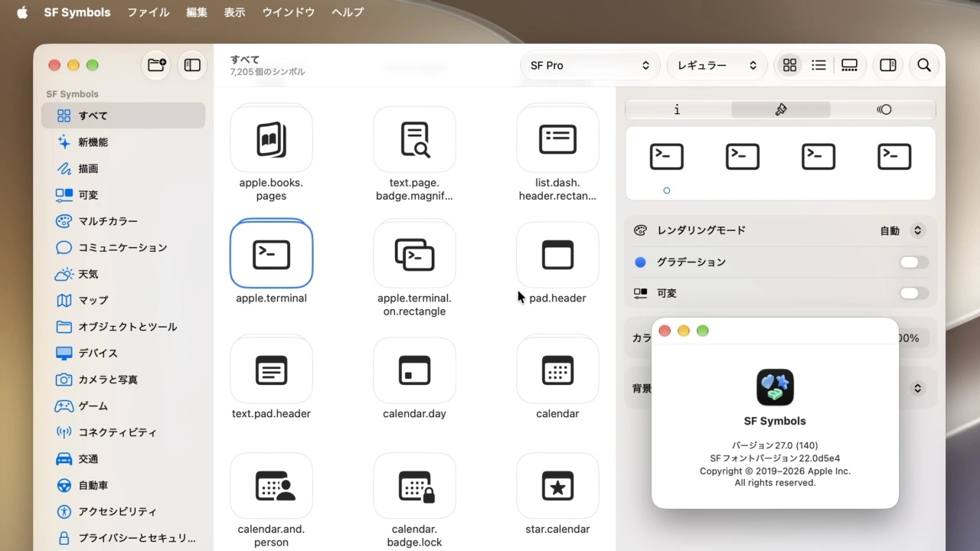Switch to list view
980x551 pixels.
818,65
